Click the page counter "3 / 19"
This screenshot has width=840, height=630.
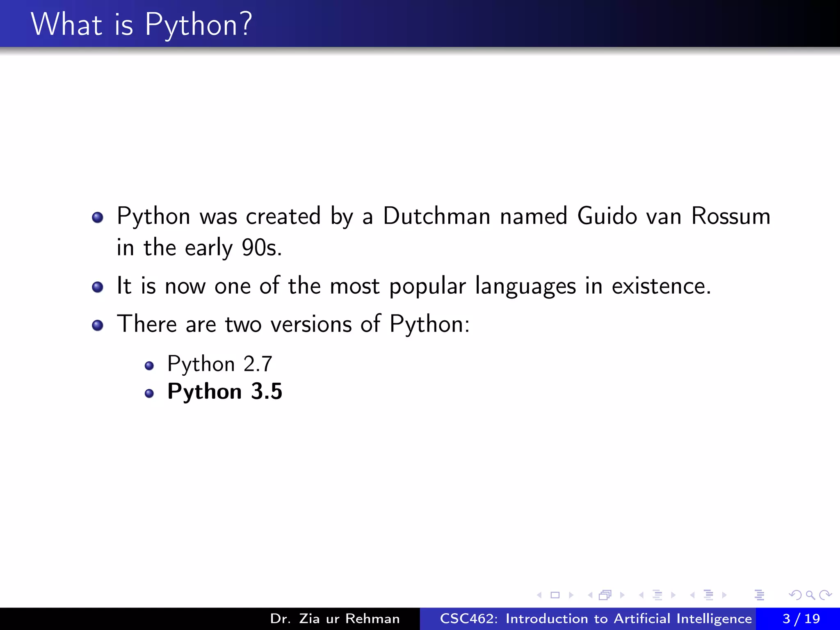(801, 619)
